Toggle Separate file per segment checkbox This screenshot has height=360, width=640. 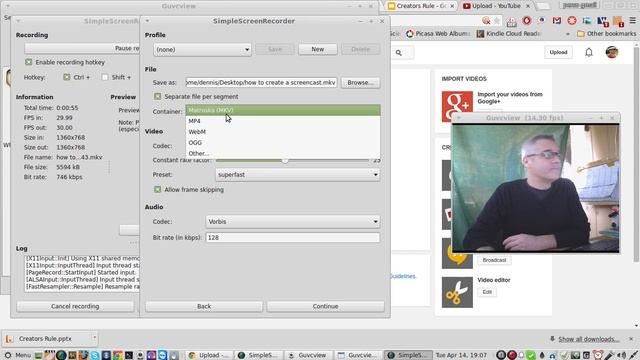coord(158,97)
